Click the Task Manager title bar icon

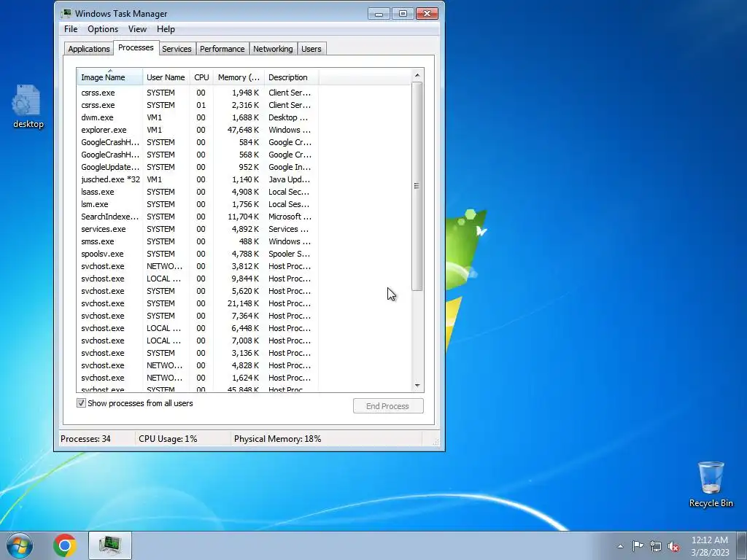[x=66, y=13]
